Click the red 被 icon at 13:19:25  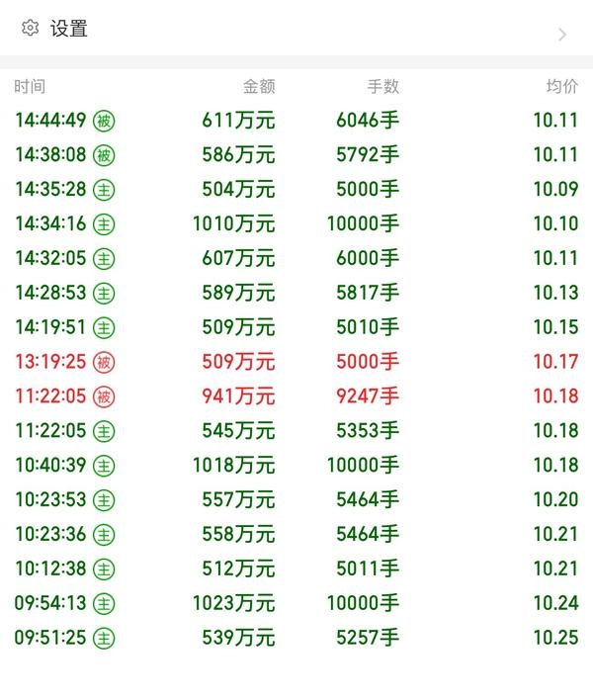[x=104, y=362]
